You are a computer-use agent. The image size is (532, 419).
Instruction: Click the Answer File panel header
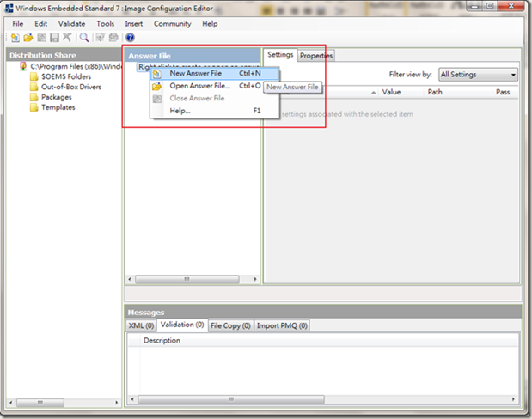(x=193, y=56)
